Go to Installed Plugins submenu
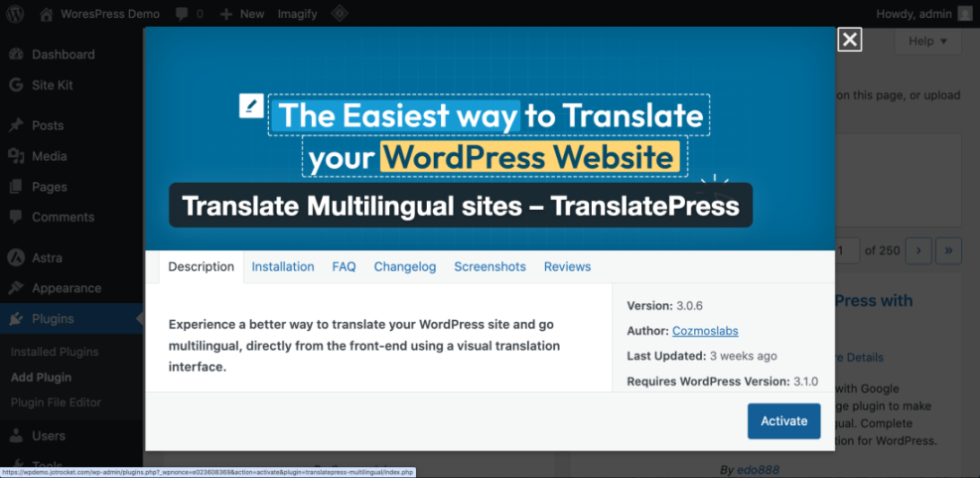The image size is (980, 478). point(55,352)
